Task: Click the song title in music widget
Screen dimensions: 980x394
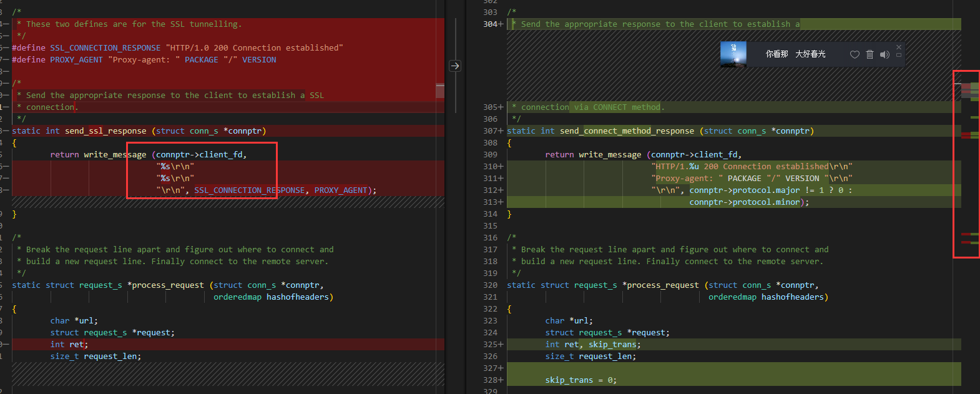Action: pos(795,54)
